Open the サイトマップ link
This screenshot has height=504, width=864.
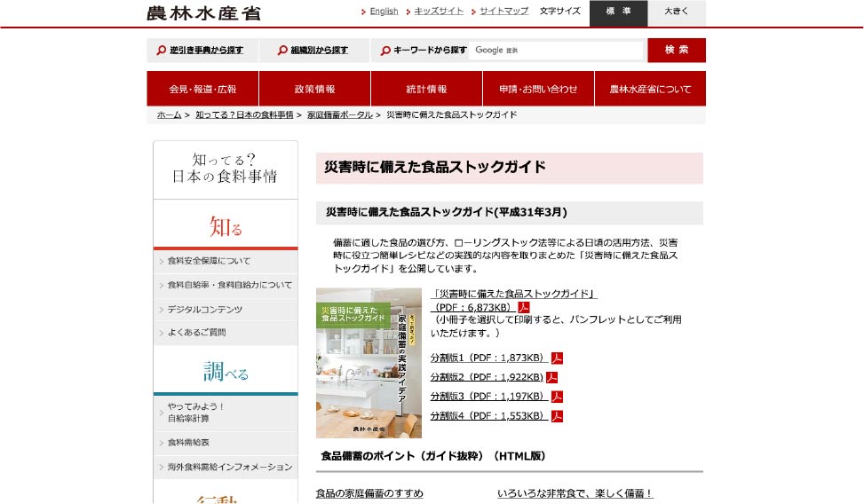pos(503,11)
